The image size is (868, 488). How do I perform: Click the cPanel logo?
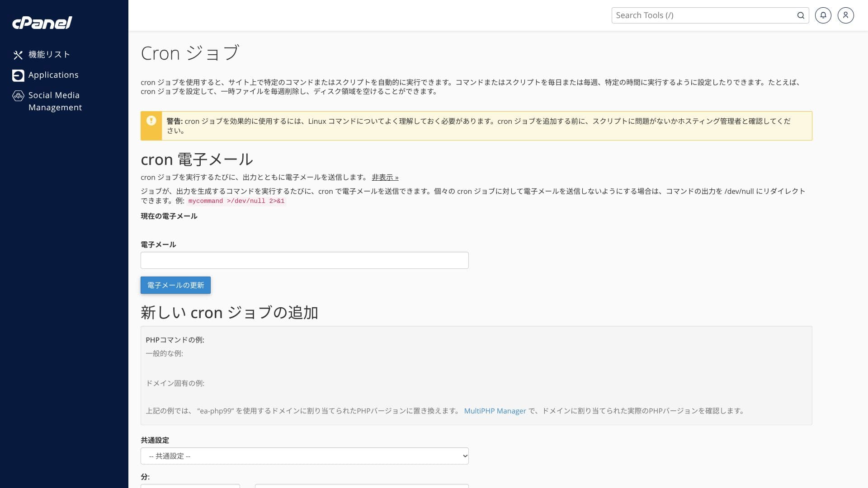[x=42, y=23]
